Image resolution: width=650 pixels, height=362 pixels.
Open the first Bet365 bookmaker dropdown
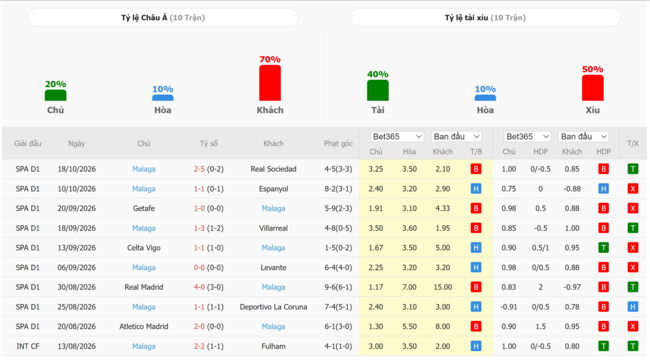tap(397, 136)
